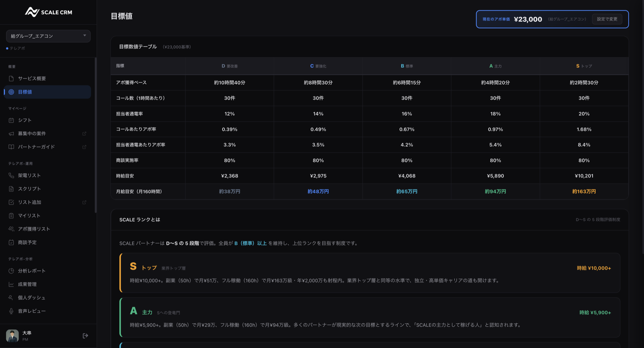
Task: Click the スクリプト file icon
Action: coord(11,189)
